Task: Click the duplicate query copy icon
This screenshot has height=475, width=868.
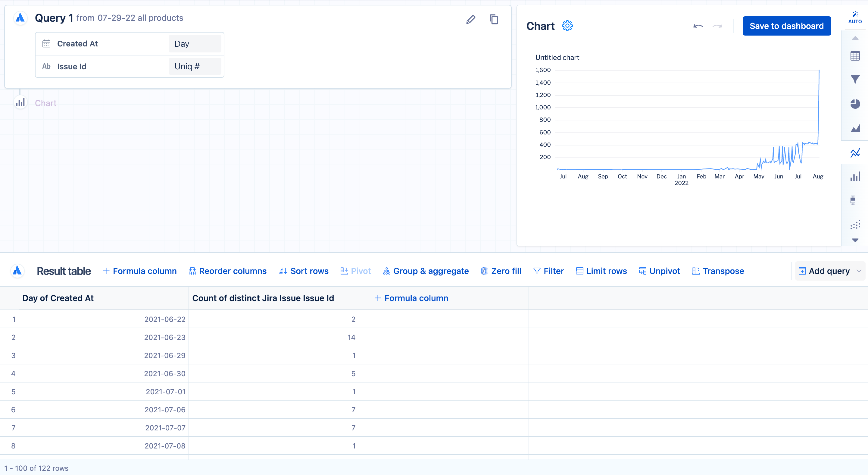Action: (x=494, y=20)
